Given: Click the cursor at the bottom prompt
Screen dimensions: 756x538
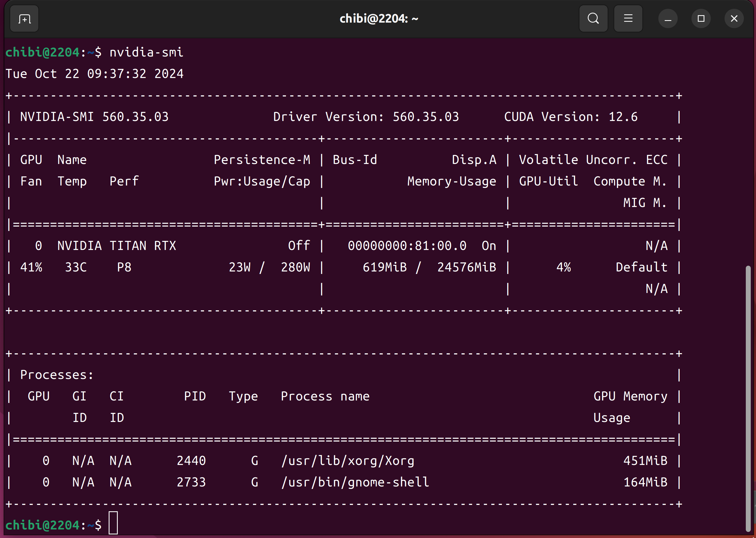Looking at the screenshot, I should pyautogui.click(x=113, y=523).
